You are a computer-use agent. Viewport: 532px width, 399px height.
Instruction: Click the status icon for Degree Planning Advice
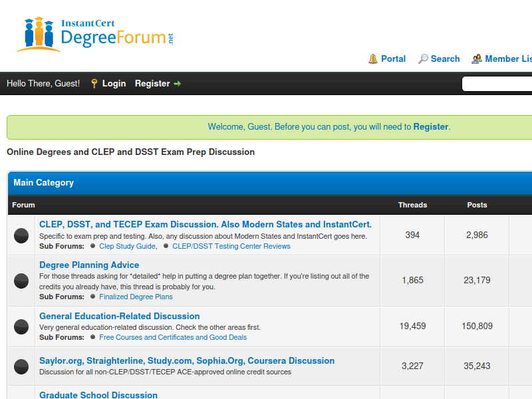point(21,281)
